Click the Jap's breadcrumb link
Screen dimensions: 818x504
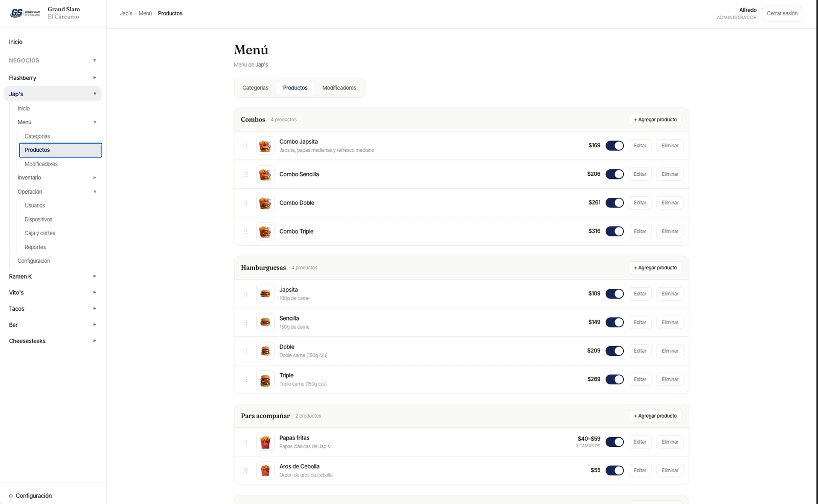126,13
